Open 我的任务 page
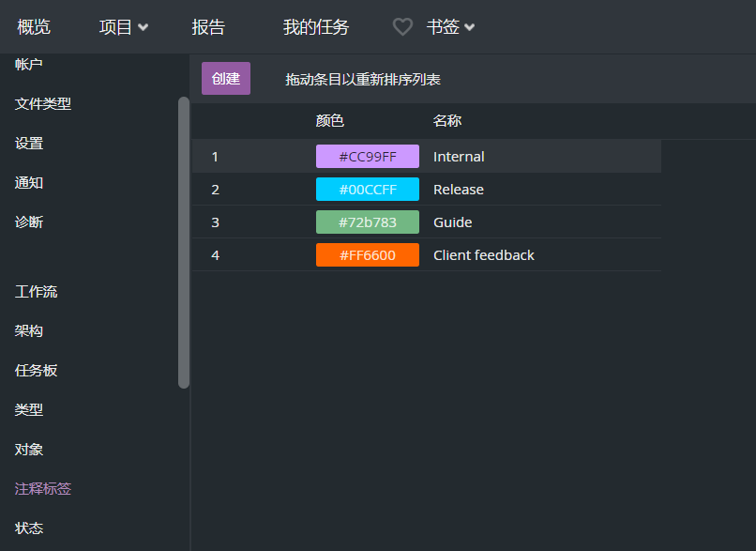The width and height of the screenshot is (756, 551). [316, 27]
